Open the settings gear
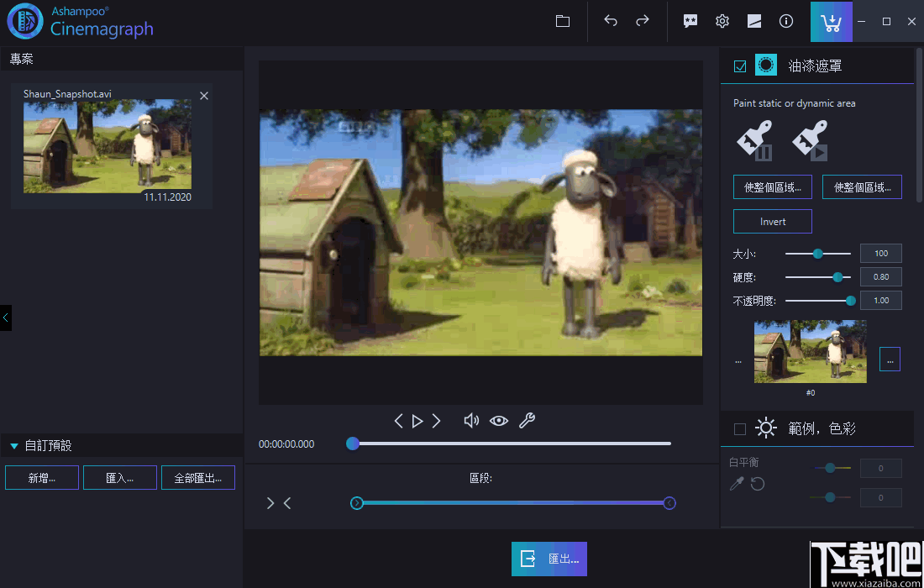Screen dimensions: 924x588 [x=722, y=21]
